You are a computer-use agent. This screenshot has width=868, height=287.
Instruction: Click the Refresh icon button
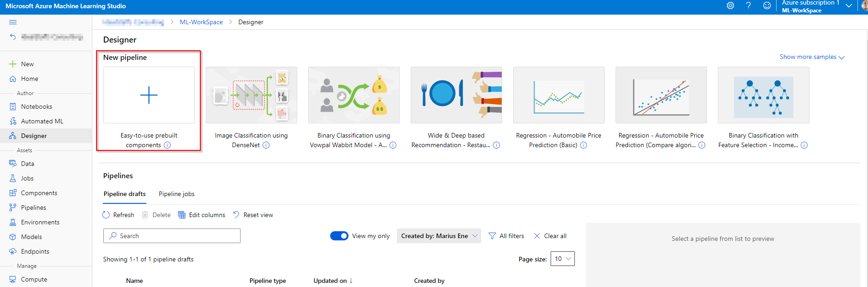click(107, 215)
